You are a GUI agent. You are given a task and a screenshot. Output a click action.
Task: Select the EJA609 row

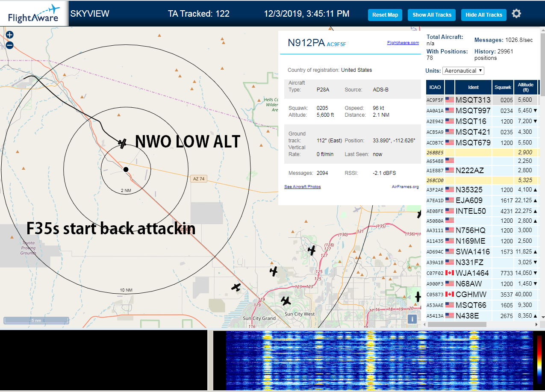(x=482, y=200)
